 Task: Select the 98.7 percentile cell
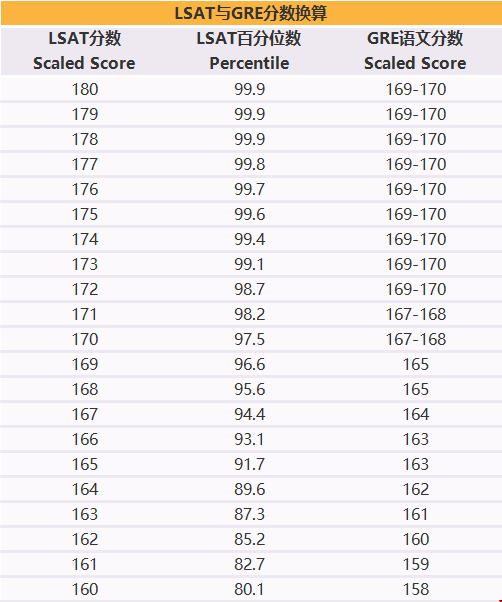coord(249,289)
